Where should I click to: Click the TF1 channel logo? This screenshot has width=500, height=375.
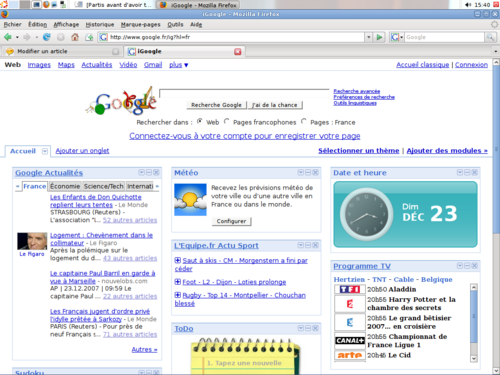pyautogui.click(x=350, y=289)
